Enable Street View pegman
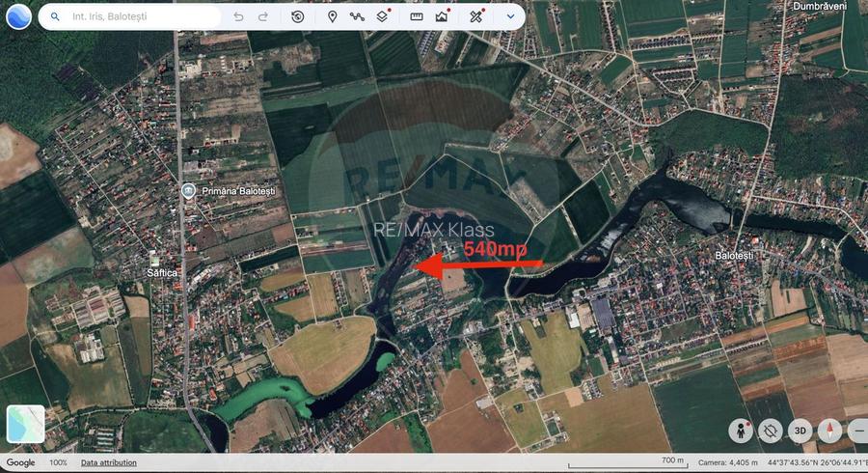The image size is (868, 473). coord(741,430)
